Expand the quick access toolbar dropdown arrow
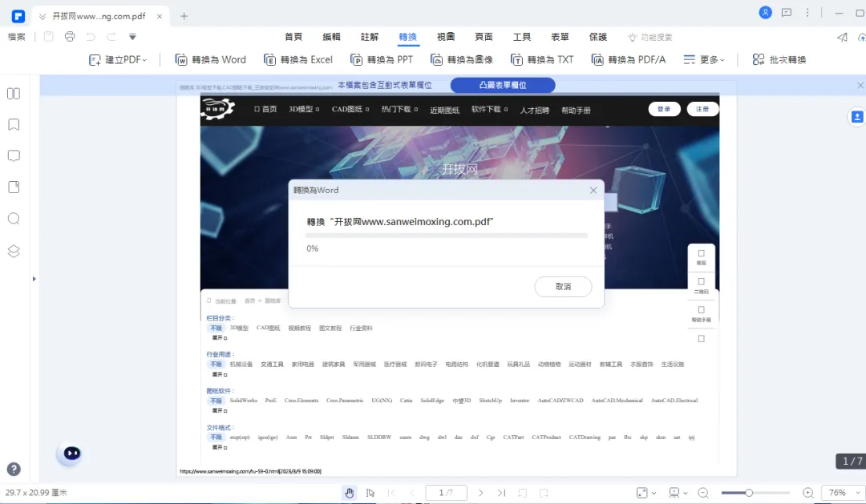The width and height of the screenshot is (866, 504). (132, 37)
